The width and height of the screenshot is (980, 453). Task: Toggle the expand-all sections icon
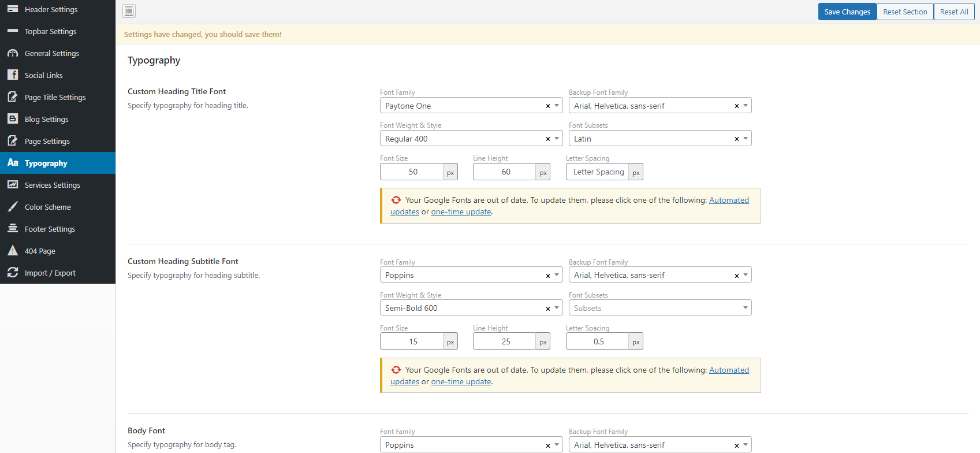pyautogui.click(x=129, y=11)
